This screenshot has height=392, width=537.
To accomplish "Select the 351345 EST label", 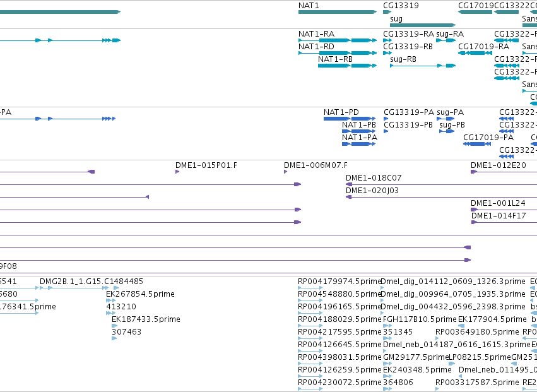I will [x=398, y=332].
